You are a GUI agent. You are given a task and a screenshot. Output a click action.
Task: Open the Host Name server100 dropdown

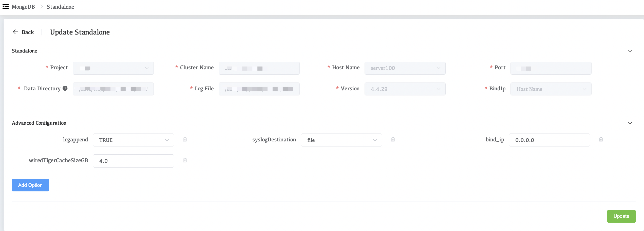(x=405, y=68)
